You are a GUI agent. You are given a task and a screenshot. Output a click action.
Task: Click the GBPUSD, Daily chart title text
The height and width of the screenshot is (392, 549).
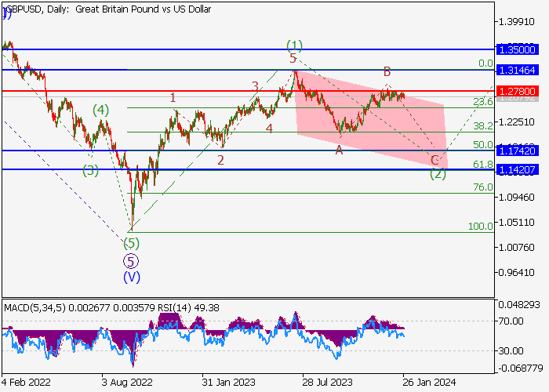click(108, 9)
